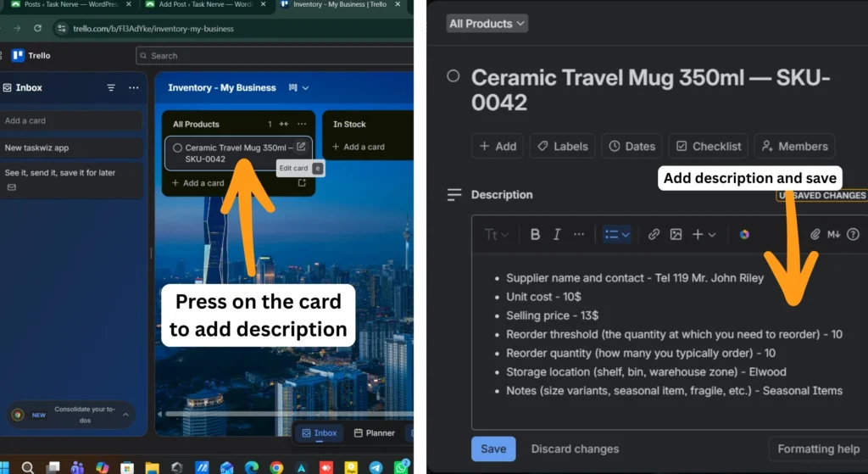Click the 'Unit cost - 10$' bullet line
The height and width of the screenshot is (474, 868).
pyautogui.click(x=543, y=297)
